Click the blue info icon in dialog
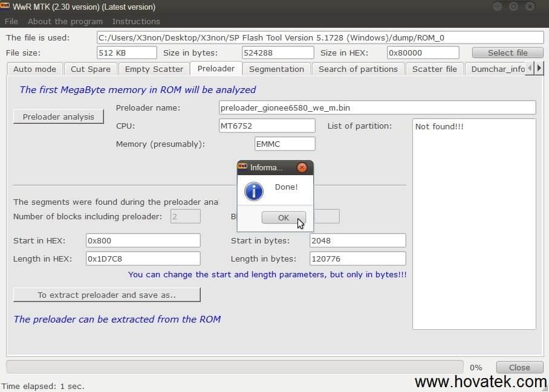The height and width of the screenshot is (392, 549). pyautogui.click(x=253, y=191)
